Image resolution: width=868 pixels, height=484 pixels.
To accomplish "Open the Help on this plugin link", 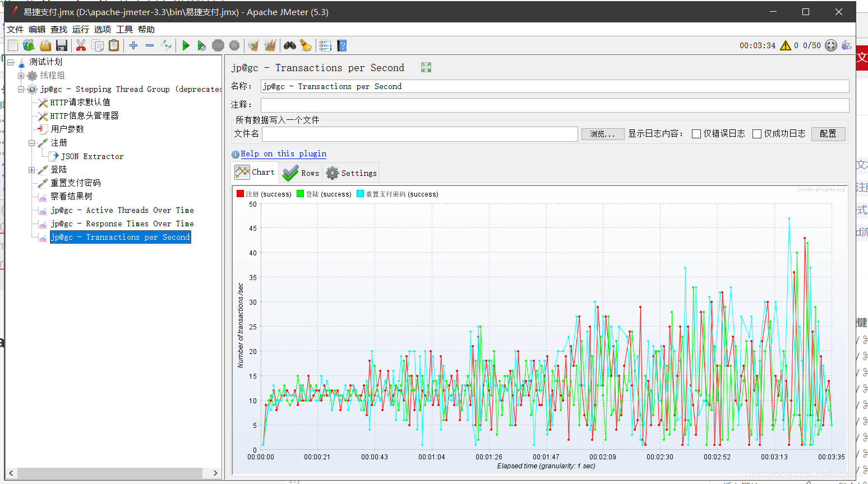I will [x=283, y=154].
